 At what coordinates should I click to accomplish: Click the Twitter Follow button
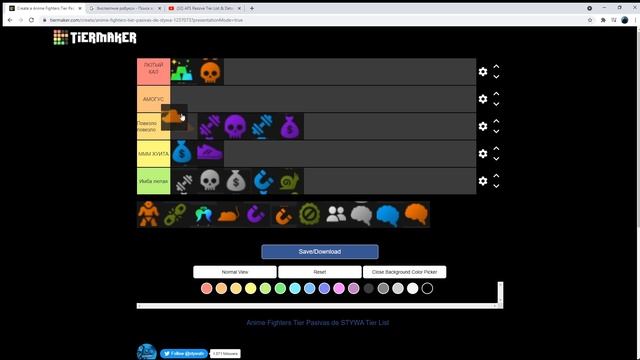tap(184, 353)
